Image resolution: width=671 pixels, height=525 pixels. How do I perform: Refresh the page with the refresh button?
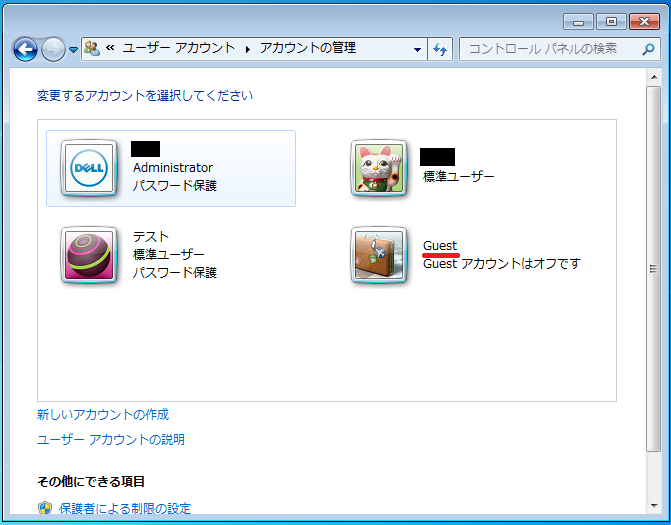pos(440,50)
